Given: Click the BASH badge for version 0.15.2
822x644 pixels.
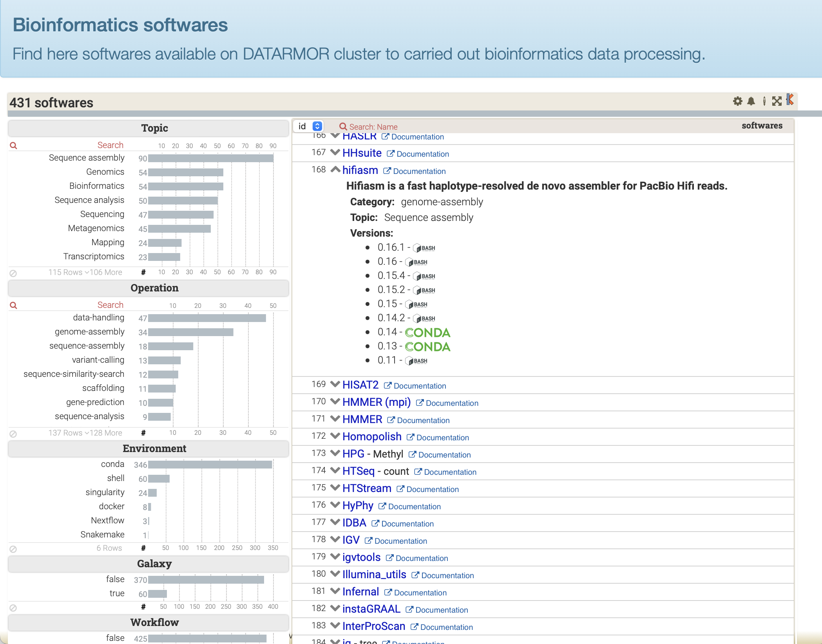Looking at the screenshot, I should (x=424, y=290).
